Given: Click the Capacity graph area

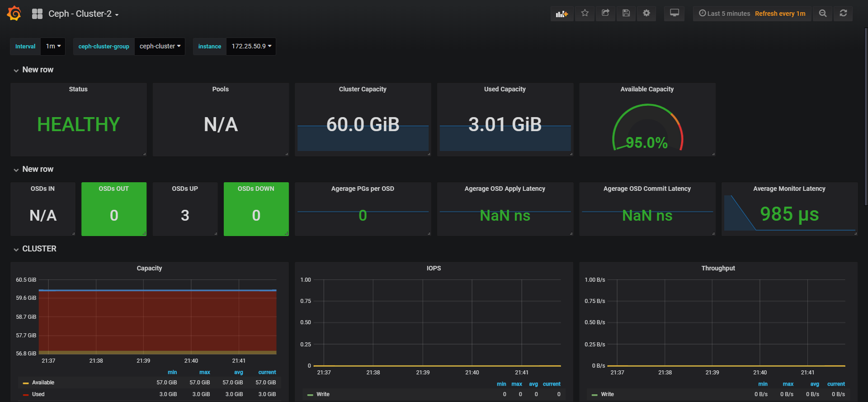Looking at the screenshot, I should pos(157,317).
